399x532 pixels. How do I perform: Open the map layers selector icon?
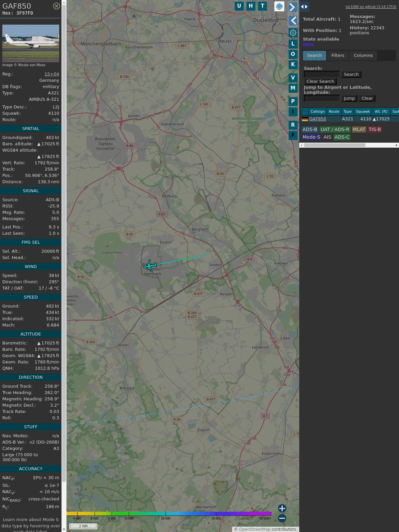(x=279, y=6)
